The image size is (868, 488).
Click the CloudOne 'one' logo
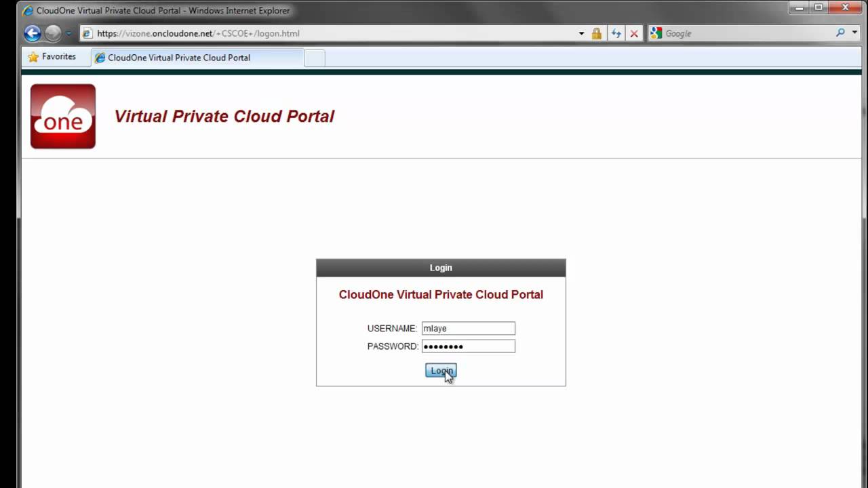coord(63,117)
